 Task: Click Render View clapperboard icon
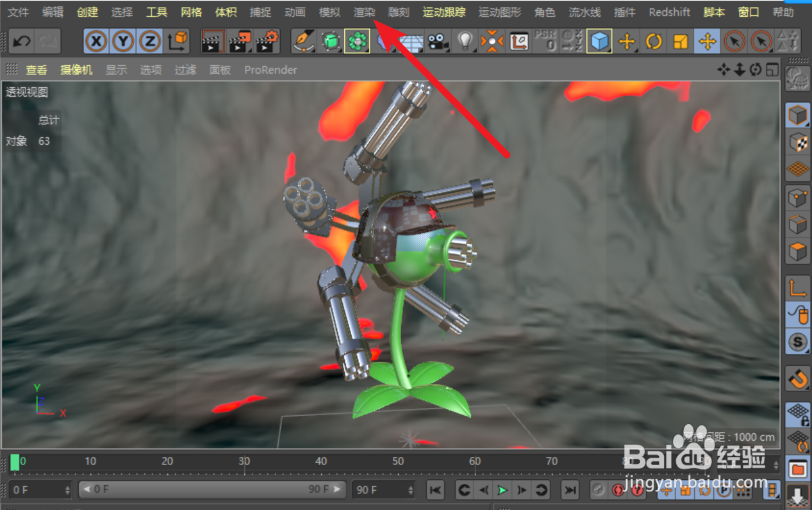(x=212, y=42)
